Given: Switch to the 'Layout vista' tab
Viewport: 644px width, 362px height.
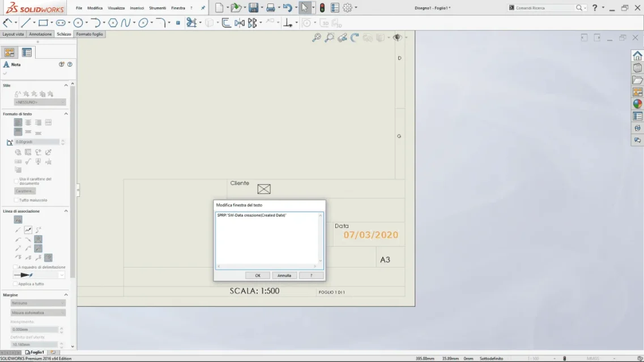Looking at the screenshot, I should [13, 34].
